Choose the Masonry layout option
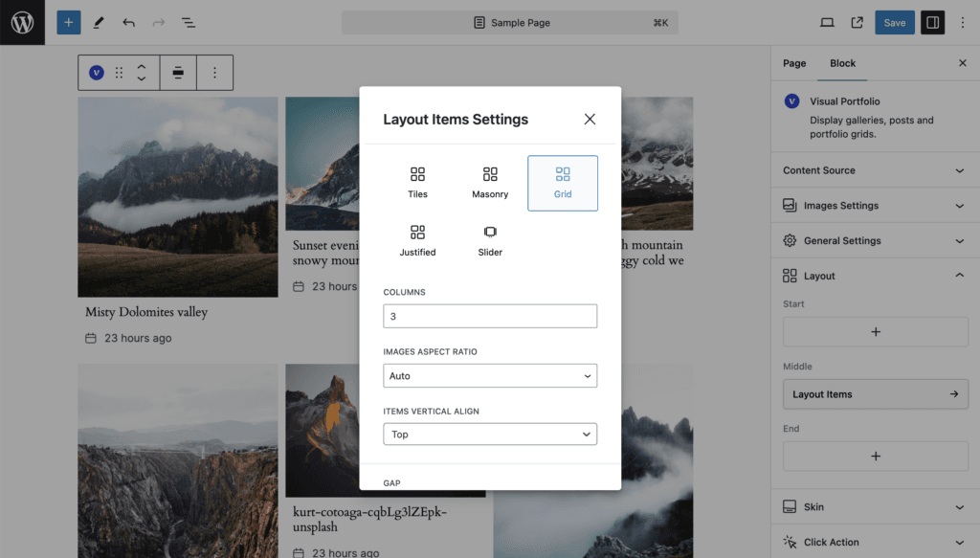The width and height of the screenshot is (980, 558). tap(490, 183)
